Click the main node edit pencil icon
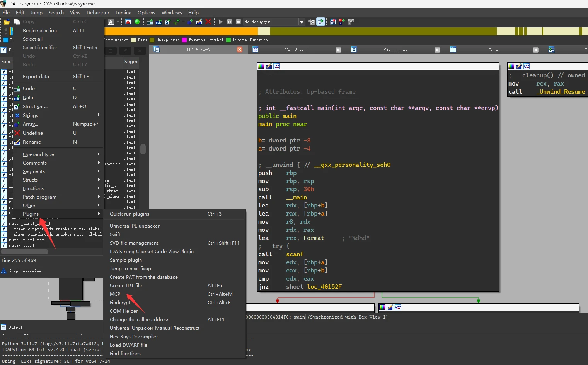 click(x=269, y=66)
